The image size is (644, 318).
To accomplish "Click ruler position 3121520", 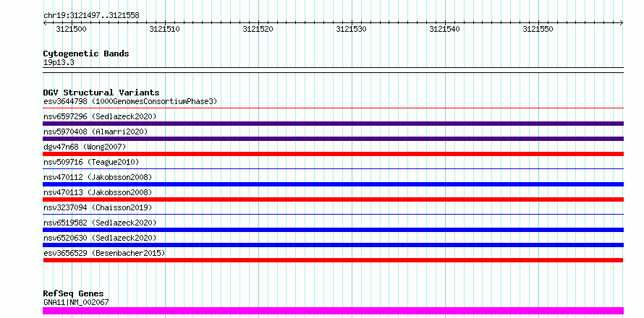I will (x=258, y=29).
